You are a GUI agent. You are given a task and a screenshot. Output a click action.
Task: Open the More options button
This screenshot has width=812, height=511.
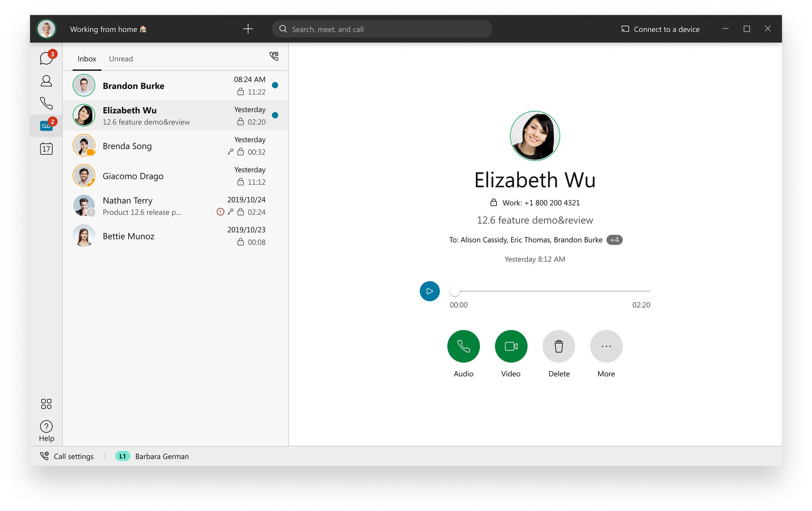pos(606,346)
